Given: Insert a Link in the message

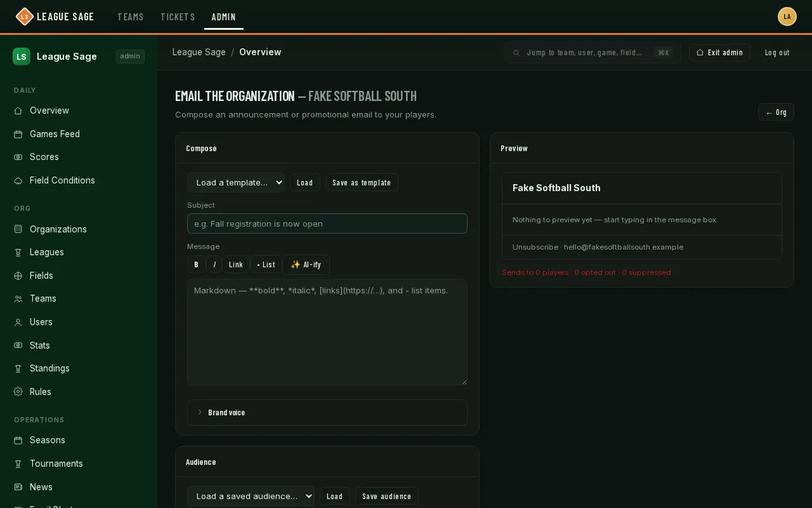Looking at the screenshot, I should 236,264.
